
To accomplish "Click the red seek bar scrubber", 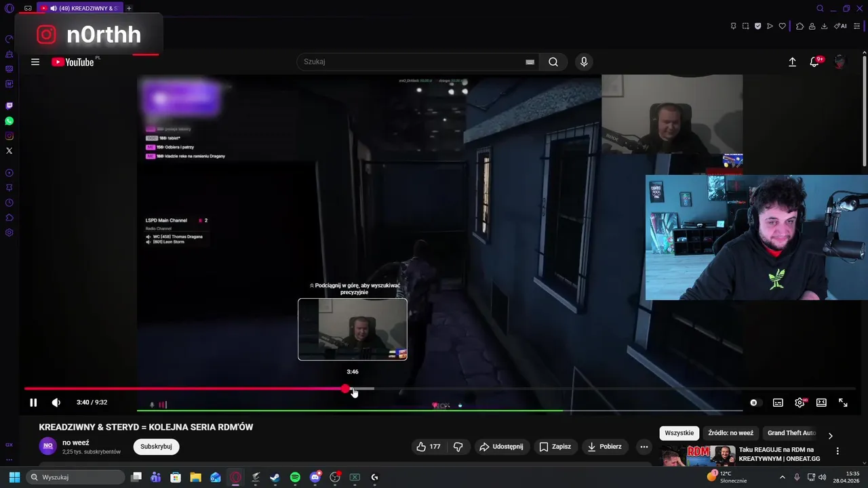I will pos(345,389).
